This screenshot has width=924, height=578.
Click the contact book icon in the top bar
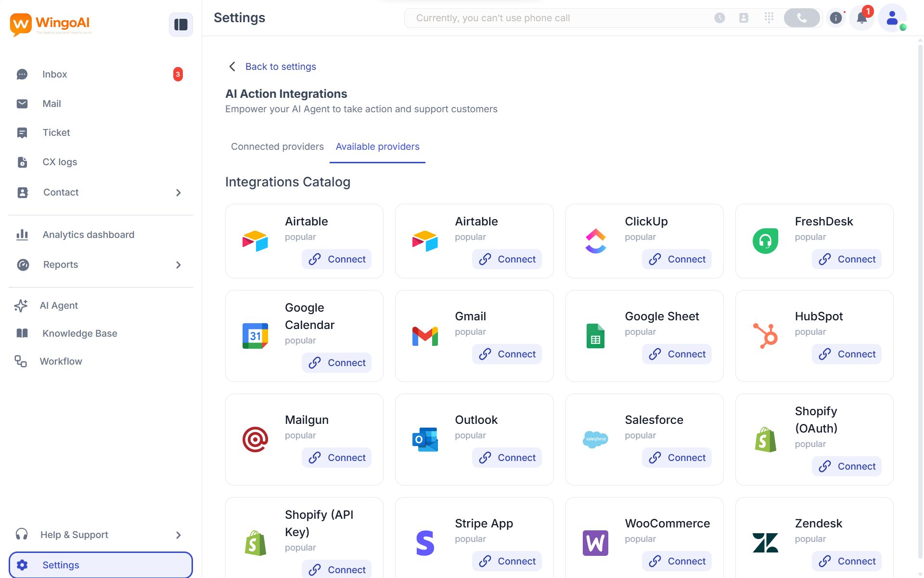tap(744, 18)
